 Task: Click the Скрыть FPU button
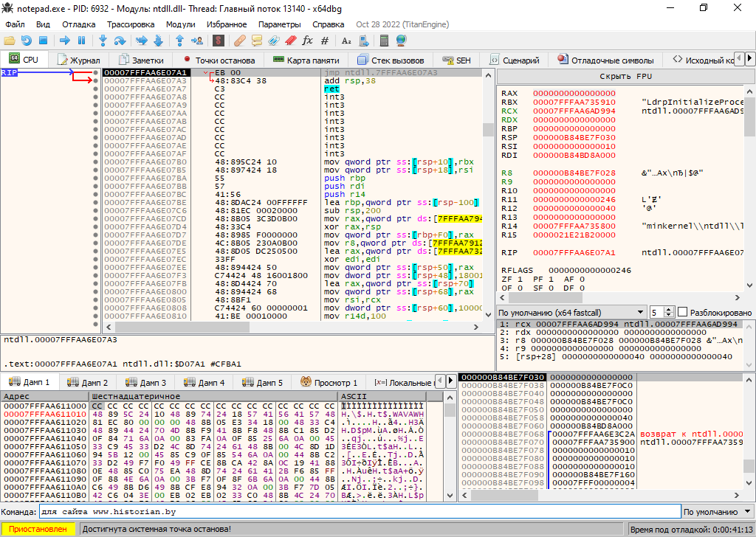coord(625,77)
